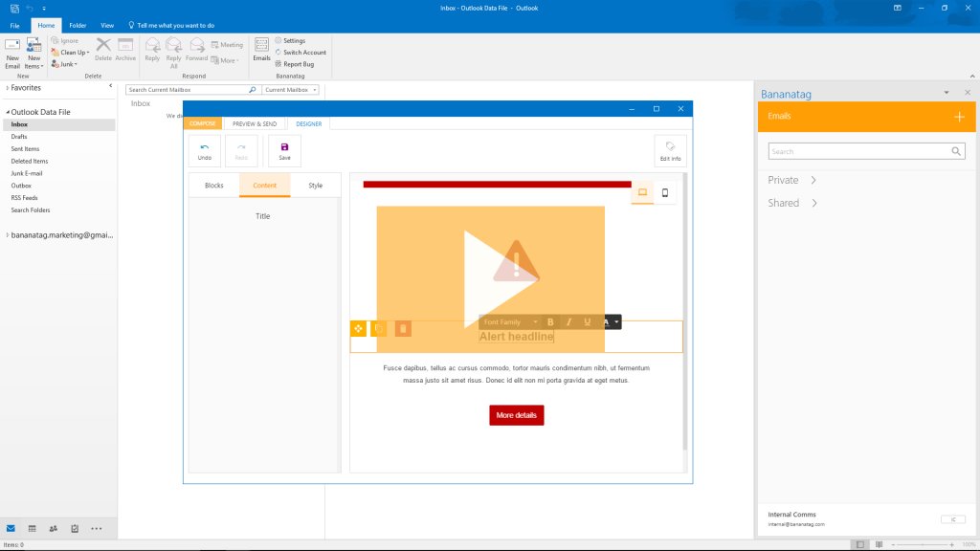
Task: Switch to the Folder ribbon tab
Action: [78, 26]
